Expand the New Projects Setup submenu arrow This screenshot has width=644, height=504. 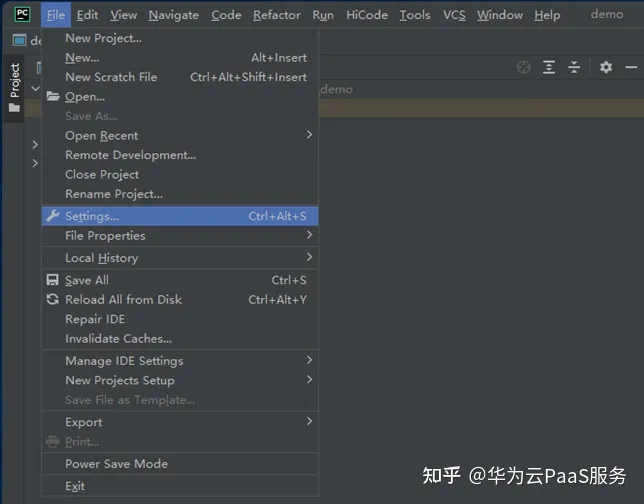[309, 379]
